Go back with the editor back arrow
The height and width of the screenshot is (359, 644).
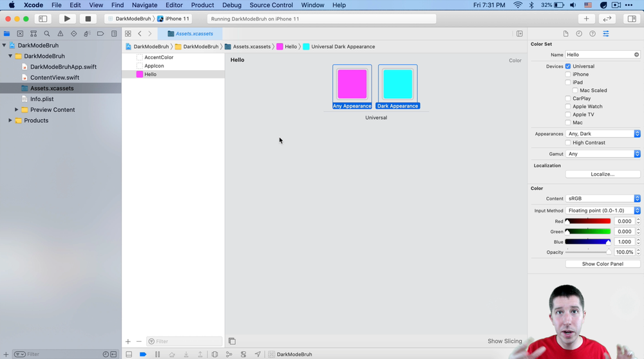click(140, 33)
